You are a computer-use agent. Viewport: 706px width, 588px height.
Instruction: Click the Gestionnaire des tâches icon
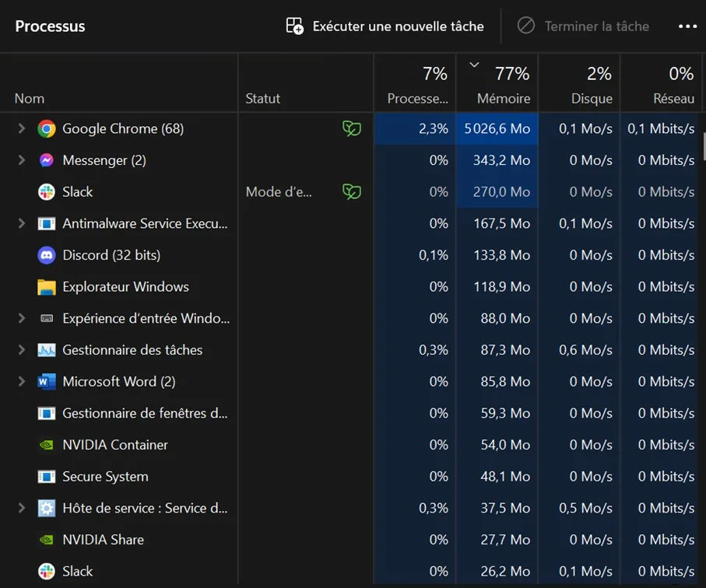47,349
